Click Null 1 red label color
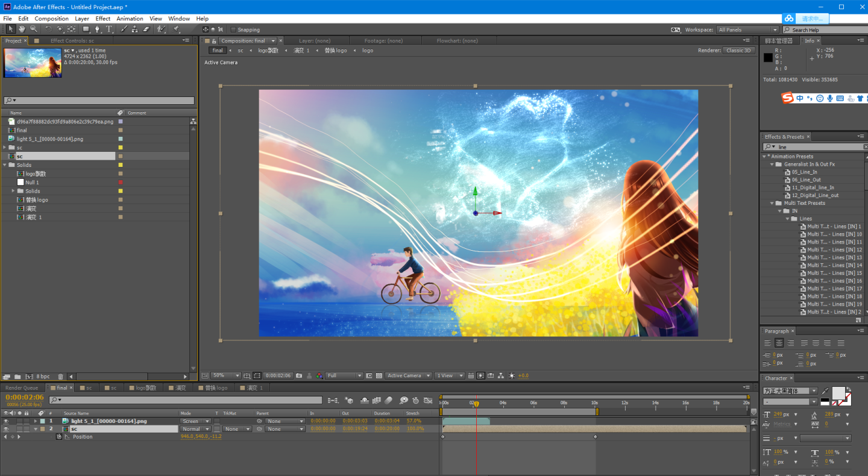 coord(121,182)
